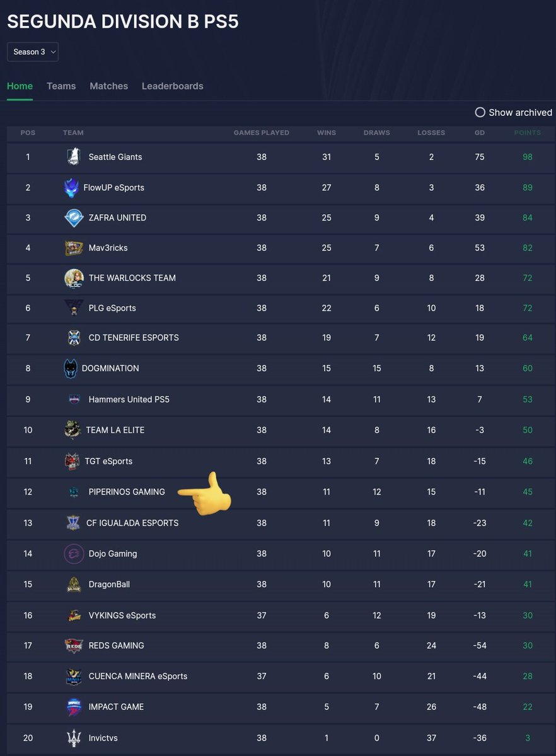Click the PLG eSports logo
This screenshot has height=756, width=556.
click(74, 308)
